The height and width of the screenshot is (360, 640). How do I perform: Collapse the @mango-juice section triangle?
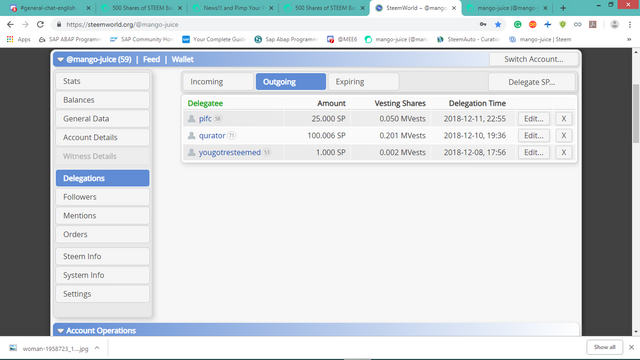(60, 60)
